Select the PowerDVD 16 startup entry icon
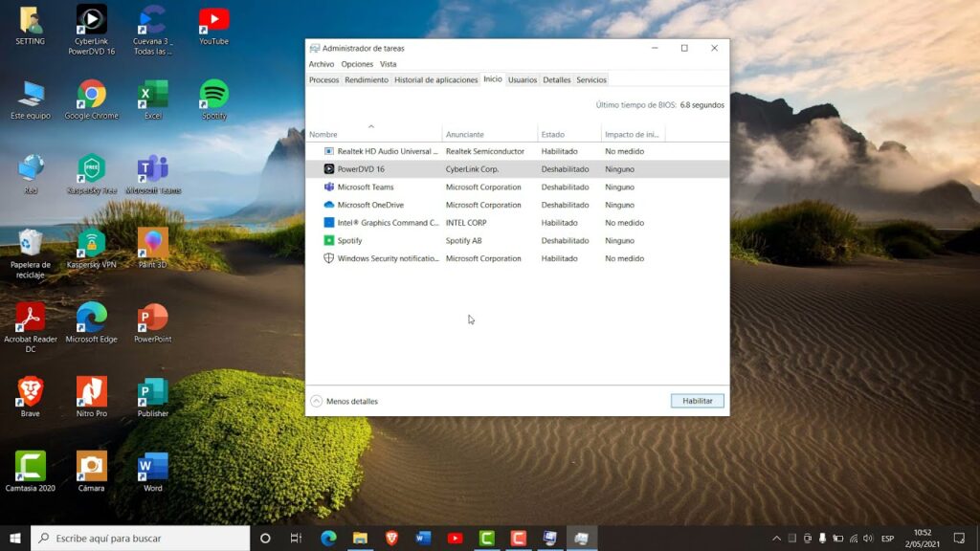This screenshot has height=551, width=980. coord(328,168)
